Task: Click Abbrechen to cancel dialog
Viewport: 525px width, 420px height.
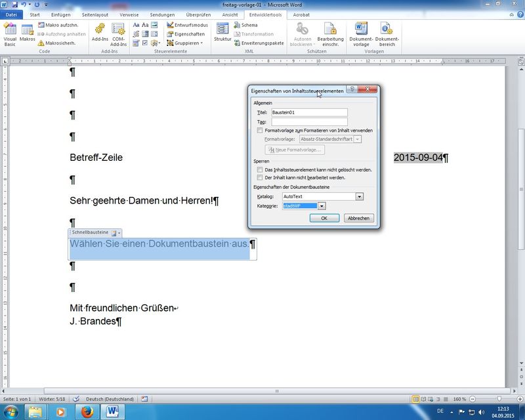Action: [x=358, y=218]
